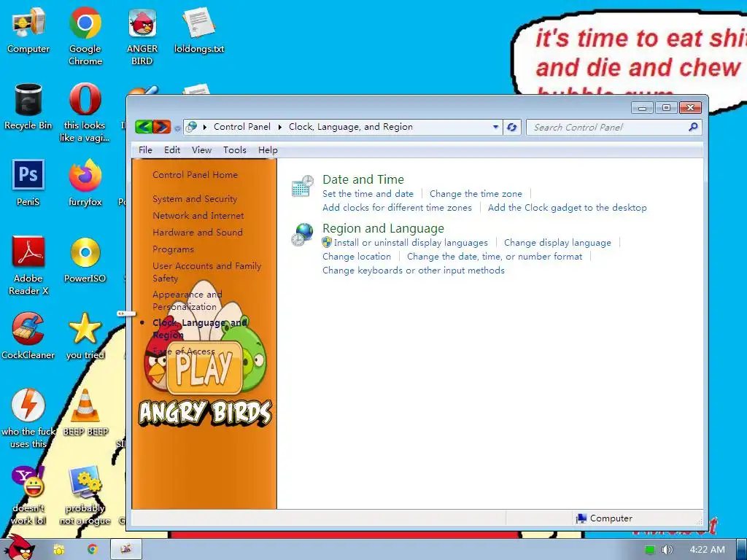Click Show Desktop strip at taskbar end
This screenshot has width=747, height=560.
click(741, 550)
